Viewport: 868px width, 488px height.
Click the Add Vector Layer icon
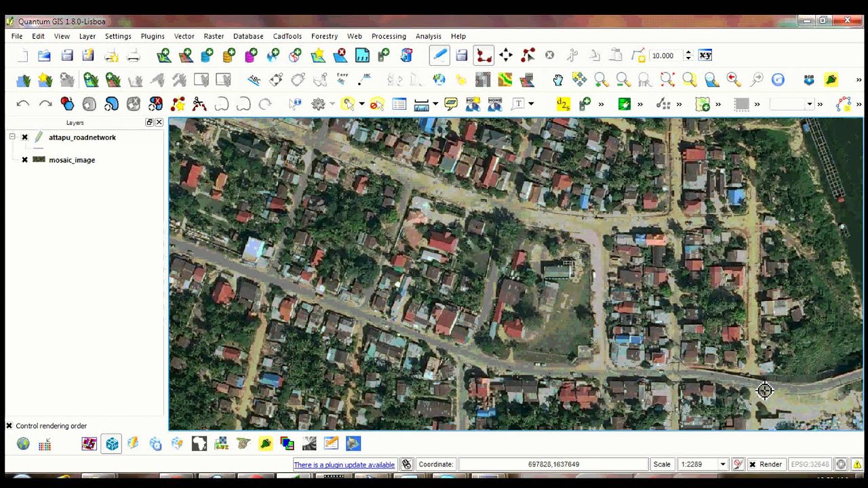point(163,56)
